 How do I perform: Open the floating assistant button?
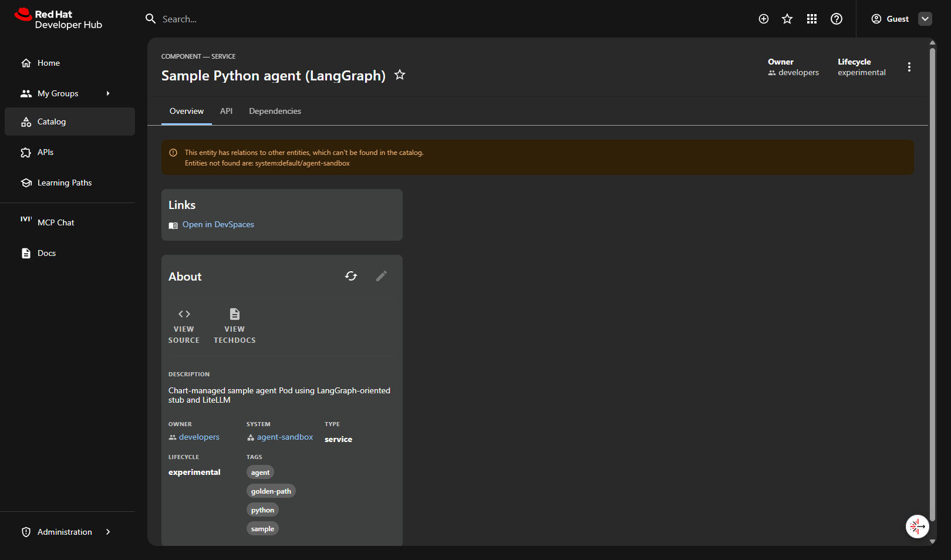pyautogui.click(x=917, y=527)
